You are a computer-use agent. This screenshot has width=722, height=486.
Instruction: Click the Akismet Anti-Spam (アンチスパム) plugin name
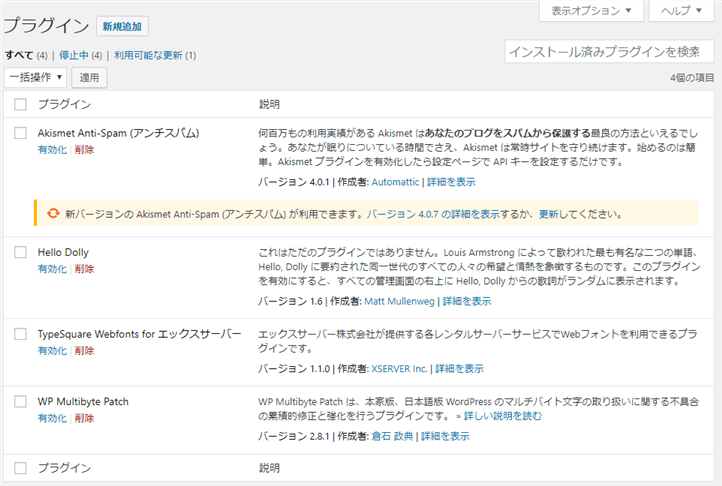pos(118,133)
